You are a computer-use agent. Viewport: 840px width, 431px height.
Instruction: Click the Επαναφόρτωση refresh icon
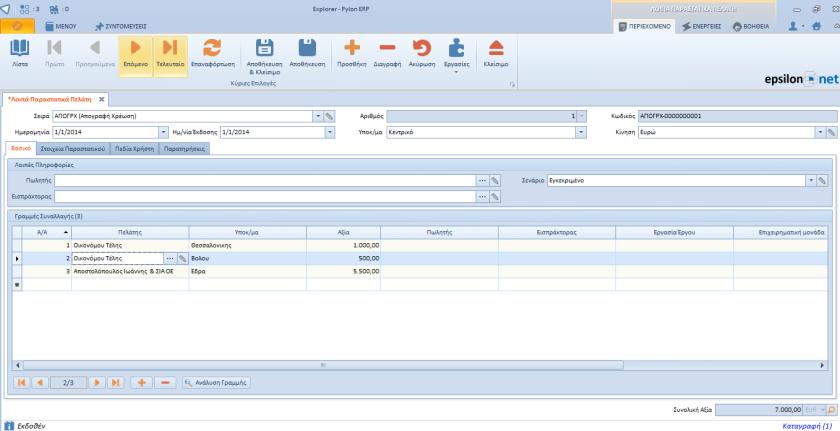(213, 48)
